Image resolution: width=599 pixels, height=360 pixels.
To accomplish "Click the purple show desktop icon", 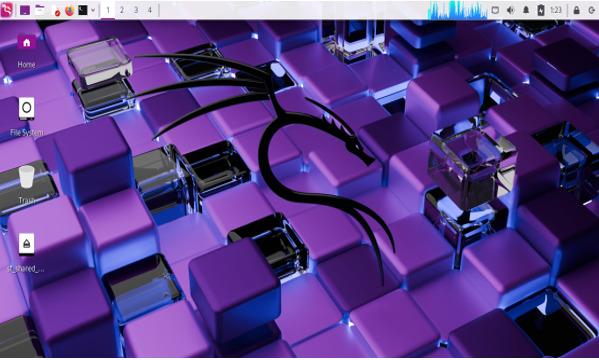I will tap(25, 10).
